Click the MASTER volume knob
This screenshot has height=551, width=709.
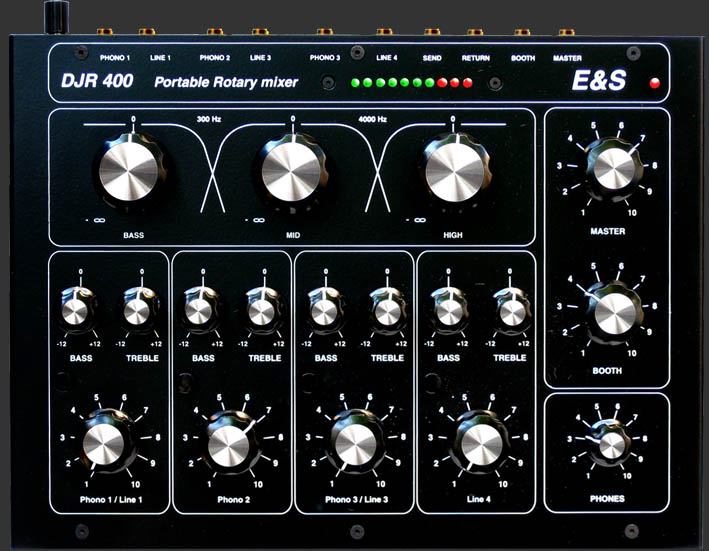tap(614, 168)
